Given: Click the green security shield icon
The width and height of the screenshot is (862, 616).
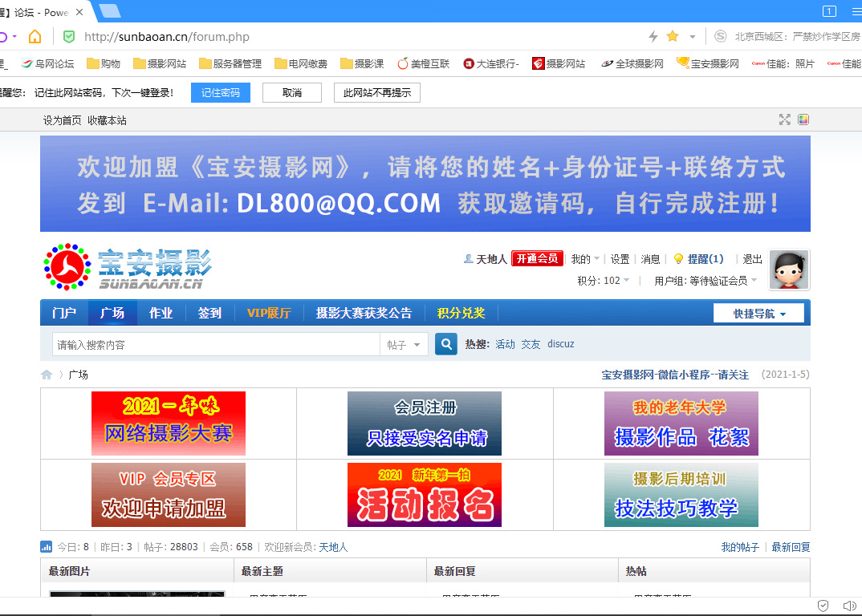Looking at the screenshot, I should click(69, 37).
